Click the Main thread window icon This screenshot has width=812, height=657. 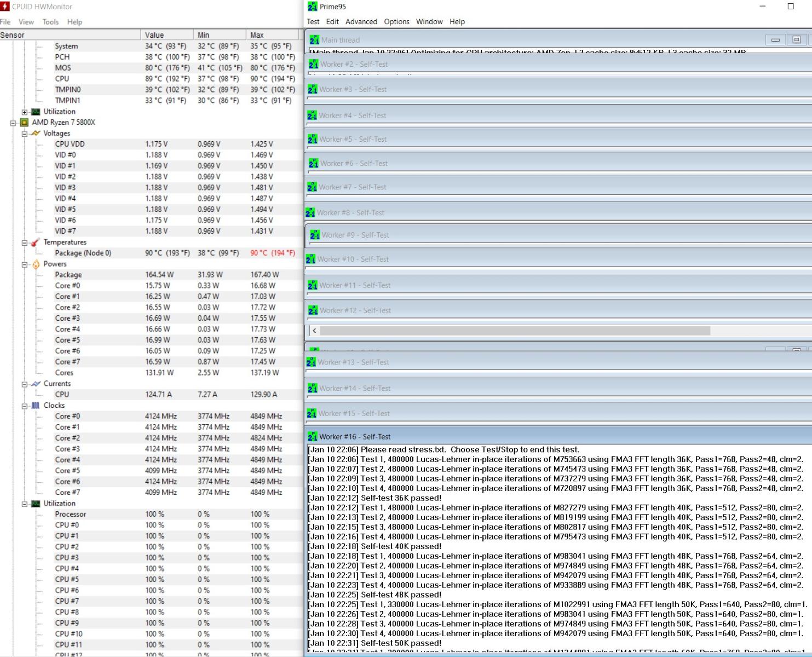314,40
